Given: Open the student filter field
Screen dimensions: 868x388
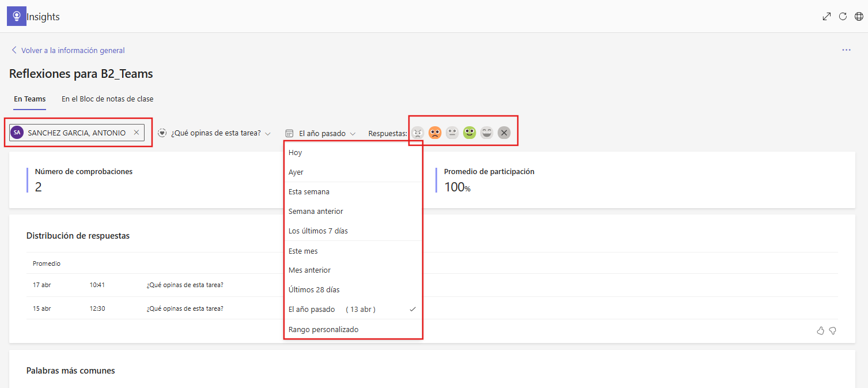Looking at the screenshot, I should (77, 133).
